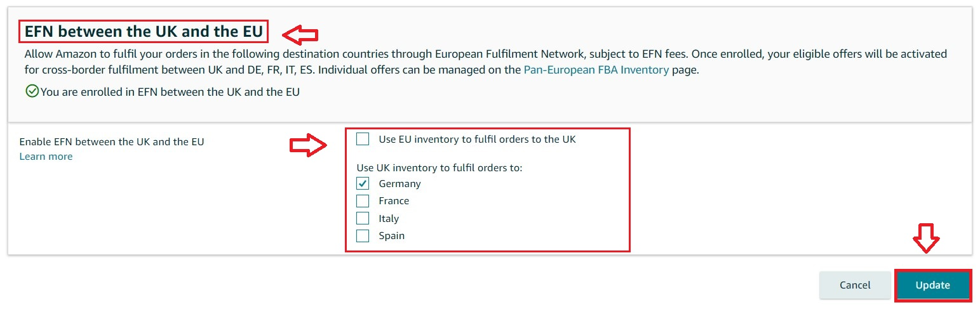Click the 'You are enrolled in EFN' status text
980x312 pixels.
[x=170, y=92]
